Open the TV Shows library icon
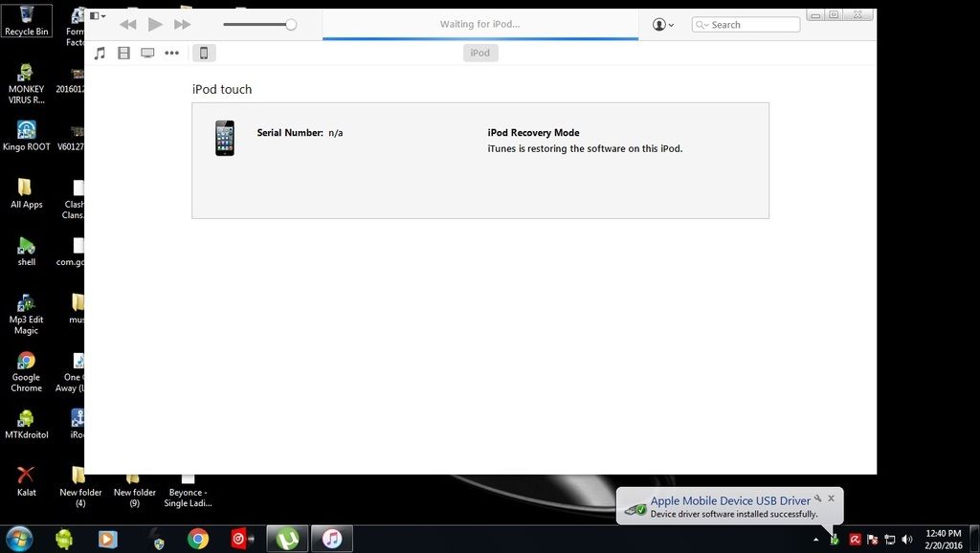This screenshot has height=553, width=980. click(x=147, y=54)
